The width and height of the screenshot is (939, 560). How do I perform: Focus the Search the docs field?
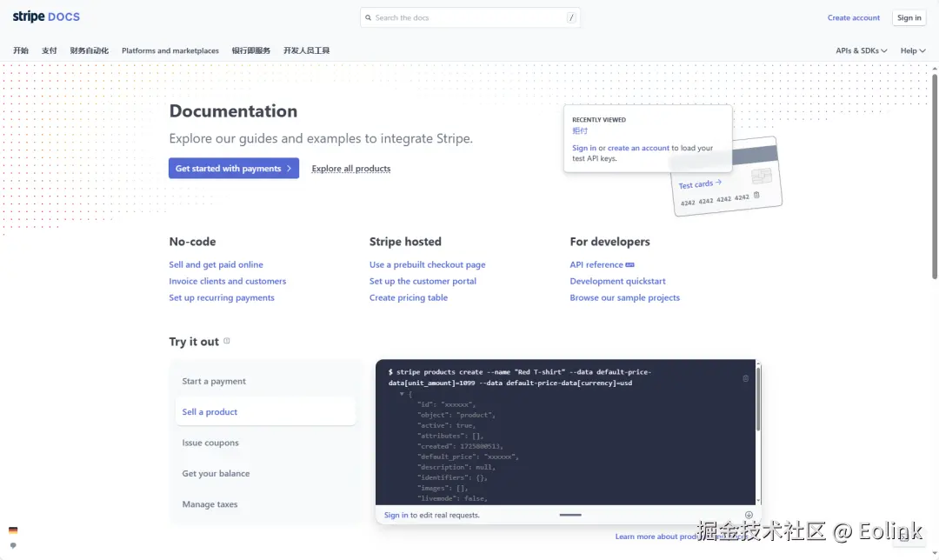470,18
